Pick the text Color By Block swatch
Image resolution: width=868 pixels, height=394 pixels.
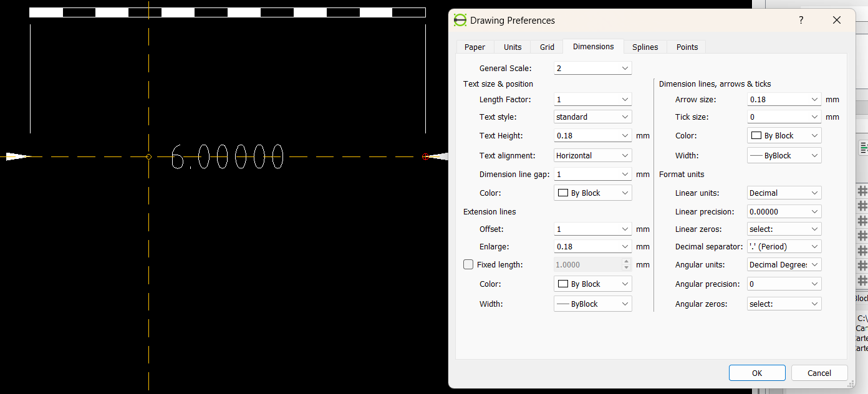592,193
